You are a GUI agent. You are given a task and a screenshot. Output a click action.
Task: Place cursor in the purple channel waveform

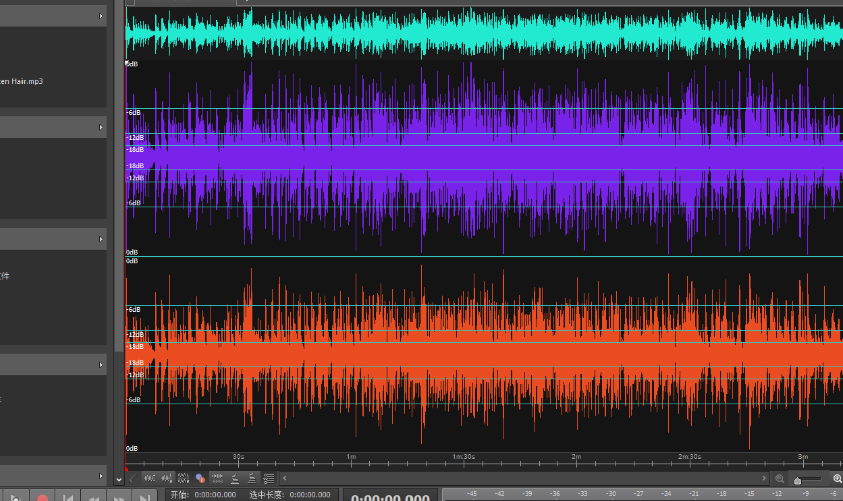tap(484, 158)
